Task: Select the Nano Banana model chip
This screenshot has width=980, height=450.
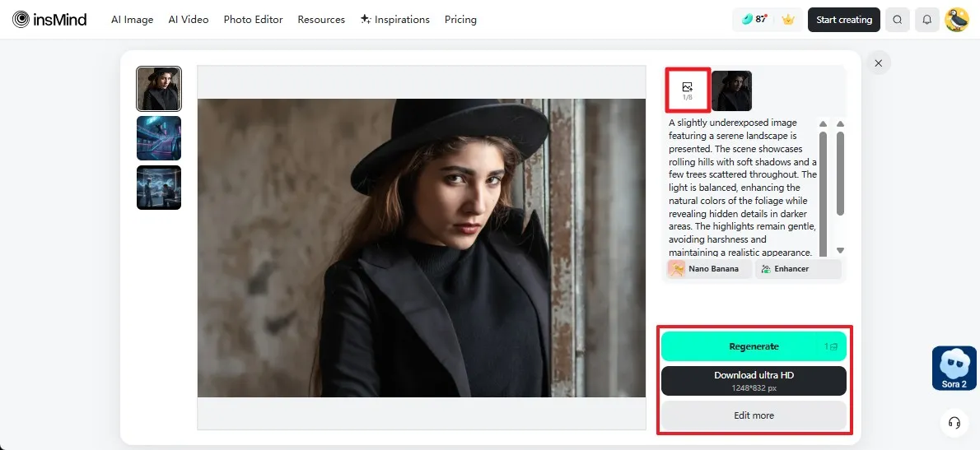Action: (x=709, y=269)
